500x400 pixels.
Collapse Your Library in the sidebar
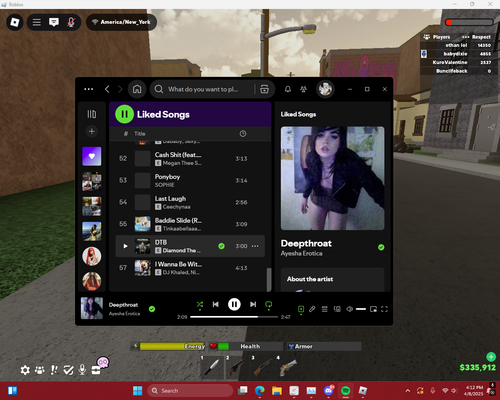coord(92,114)
